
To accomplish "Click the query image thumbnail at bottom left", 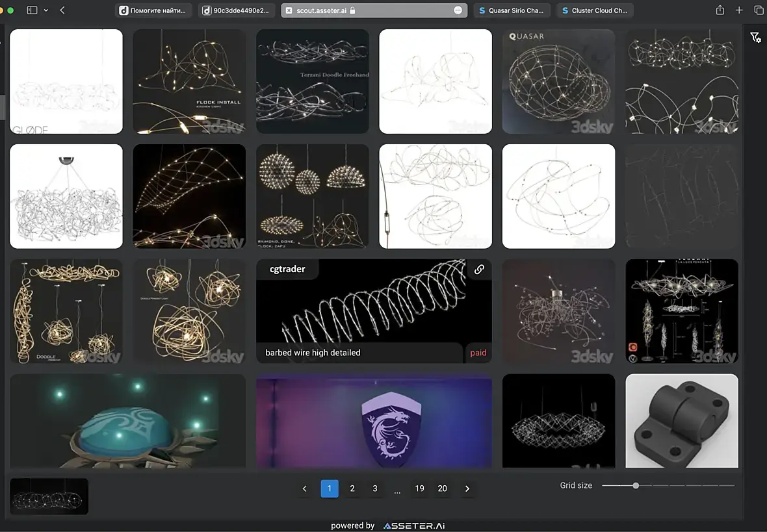I will (49, 497).
